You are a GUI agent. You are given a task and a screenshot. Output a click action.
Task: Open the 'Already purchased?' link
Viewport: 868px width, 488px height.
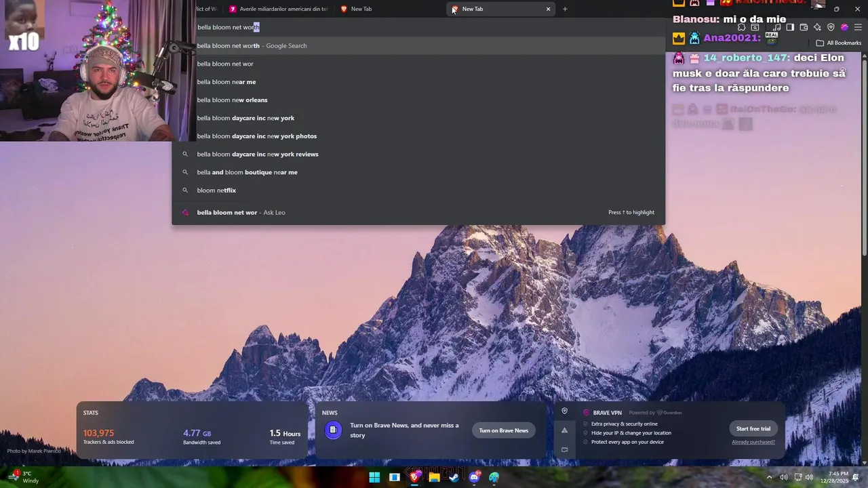753,442
